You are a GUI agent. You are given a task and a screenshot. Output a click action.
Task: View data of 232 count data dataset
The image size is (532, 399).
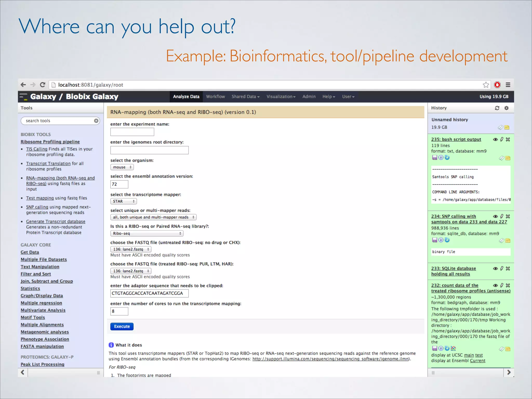(x=495, y=285)
